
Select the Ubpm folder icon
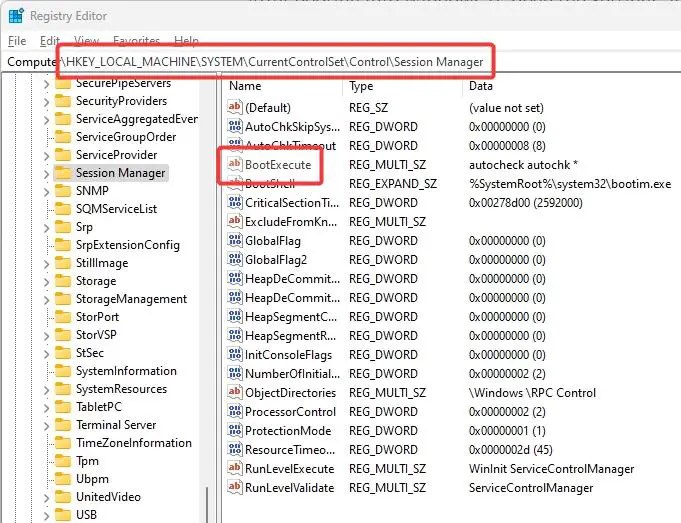63,479
